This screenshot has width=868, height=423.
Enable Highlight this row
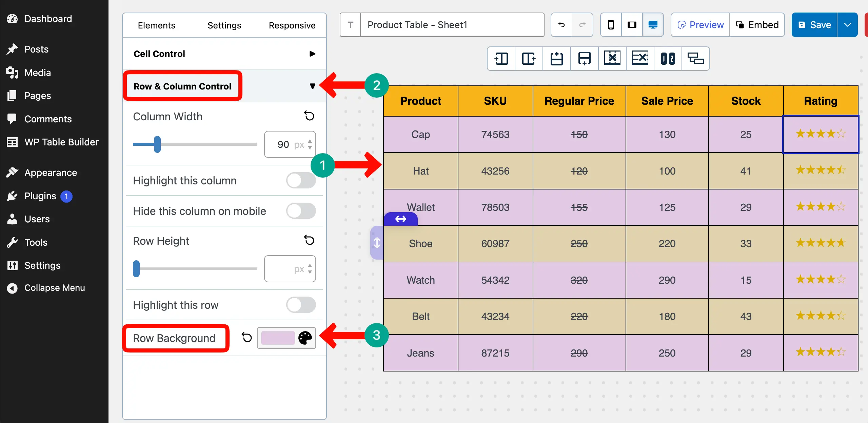coord(301,305)
